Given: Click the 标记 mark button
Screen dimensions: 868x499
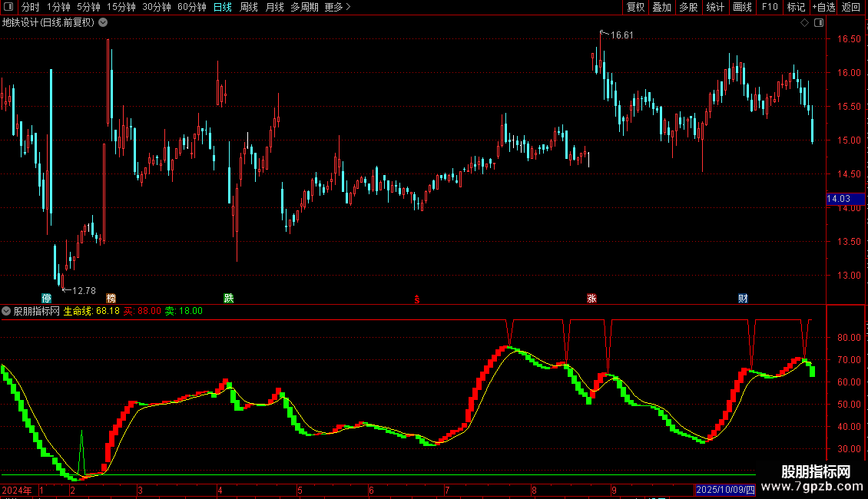Looking at the screenshot, I should (x=796, y=7).
